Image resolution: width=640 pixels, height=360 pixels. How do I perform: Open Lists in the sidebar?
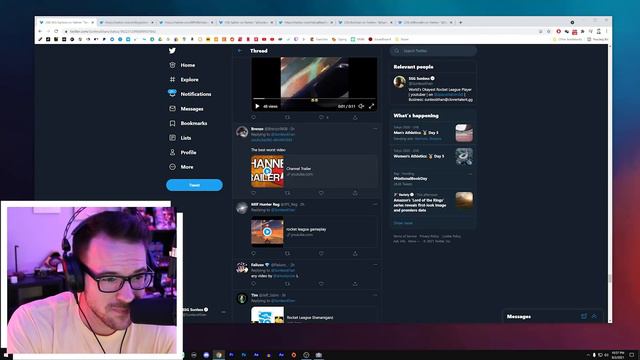click(x=180, y=138)
